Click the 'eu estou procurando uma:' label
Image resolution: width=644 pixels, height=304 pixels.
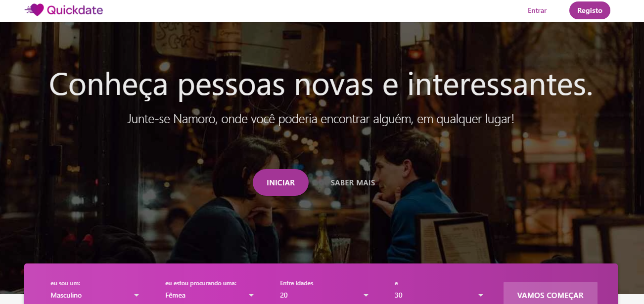(201, 283)
